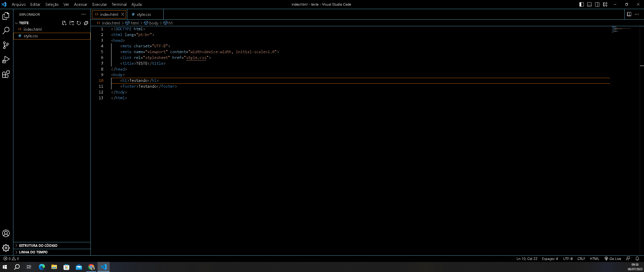Open the Editar menu
644x272 pixels.
(35, 4)
